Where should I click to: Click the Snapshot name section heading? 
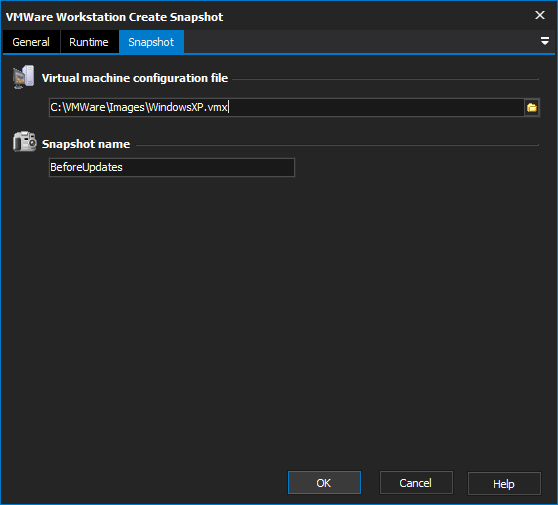click(x=86, y=144)
